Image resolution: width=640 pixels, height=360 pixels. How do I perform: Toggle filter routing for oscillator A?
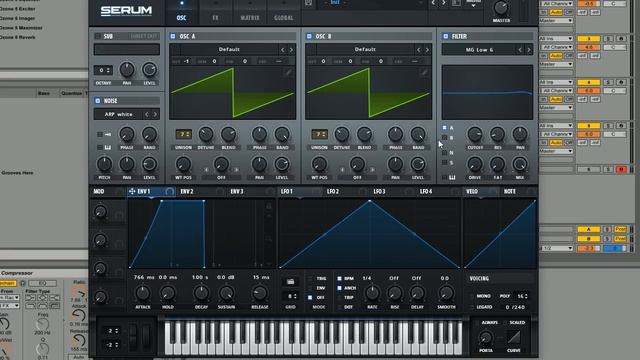click(x=444, y=128)
